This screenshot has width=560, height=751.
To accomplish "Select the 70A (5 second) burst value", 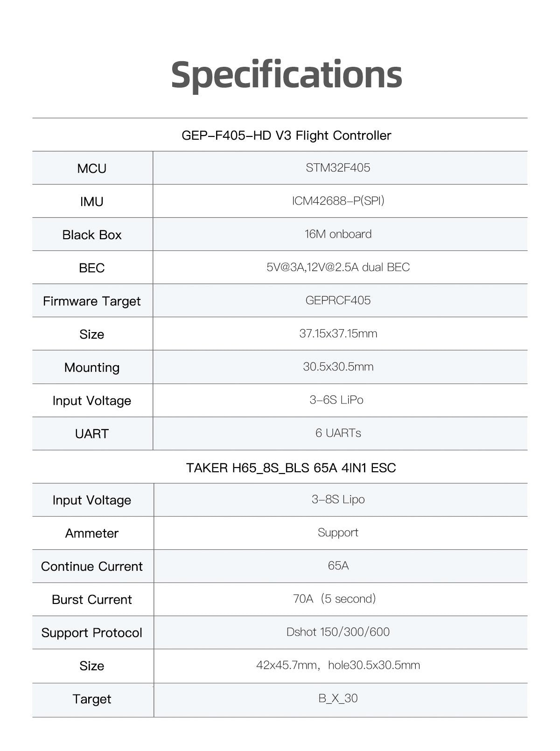I will (x=335, y=599).
